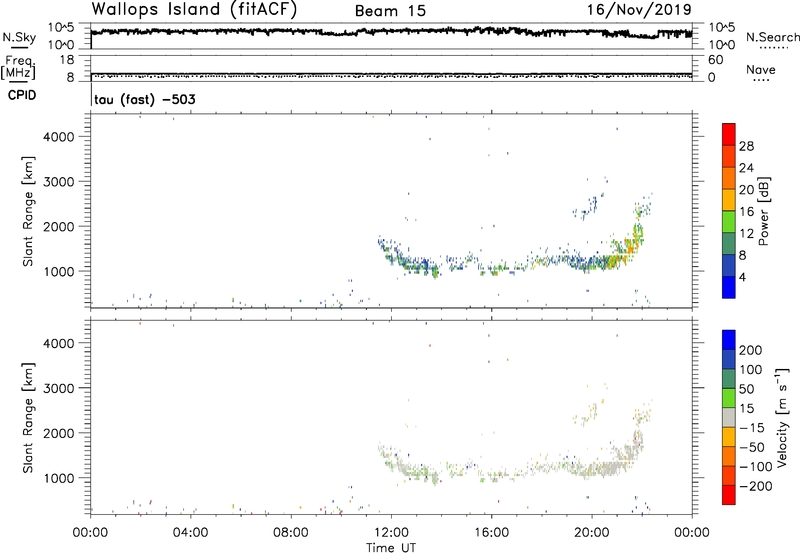The height and width of the screenshot is (554, 800).
Task: Click the "N.Sky" legend label
Action: tap(19, 37)
